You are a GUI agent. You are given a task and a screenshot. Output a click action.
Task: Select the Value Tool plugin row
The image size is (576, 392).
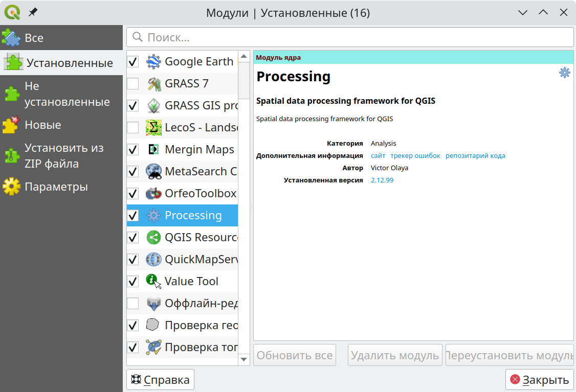click(x=183, y=282)
